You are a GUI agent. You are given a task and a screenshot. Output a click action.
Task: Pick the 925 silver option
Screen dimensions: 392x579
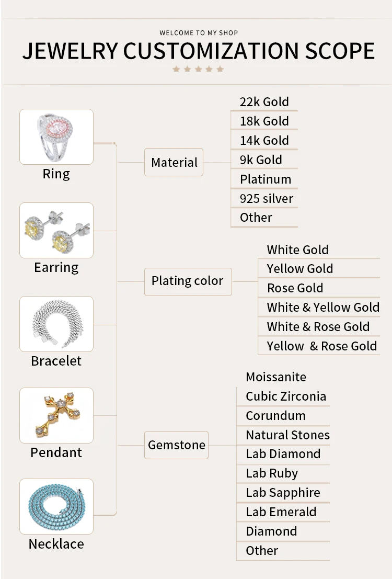pos(267,199)
